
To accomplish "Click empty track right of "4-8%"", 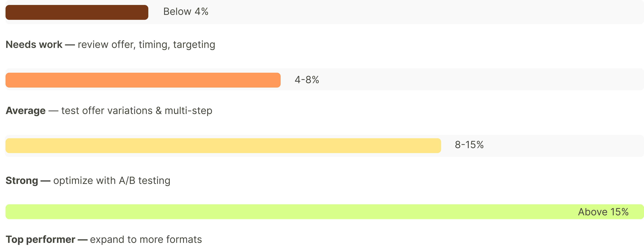I will (x=475, y=80).
